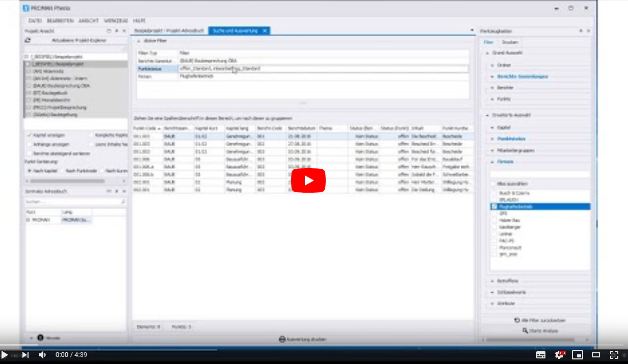Collapse the Firmen filter section
The height and width of the screenshot is (364, 628).
(x=492, y=162)
